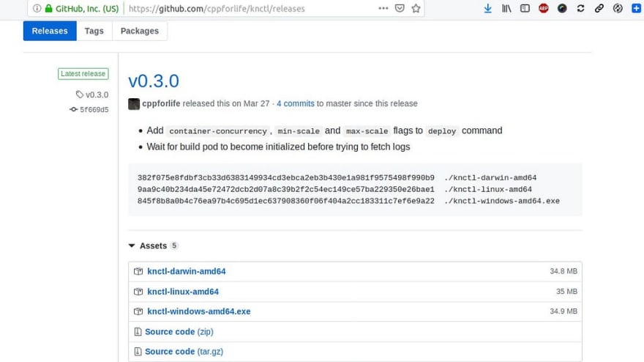The width and height of the screenshot is (644, 362).
Task: Download knctl-linux-amd64 asset
Action: (x=183, y=292)
